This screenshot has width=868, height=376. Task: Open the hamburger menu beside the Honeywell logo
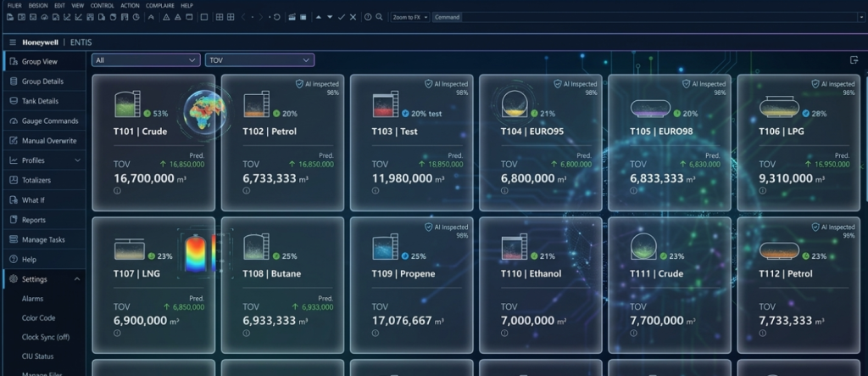click(x=13, y=42)
